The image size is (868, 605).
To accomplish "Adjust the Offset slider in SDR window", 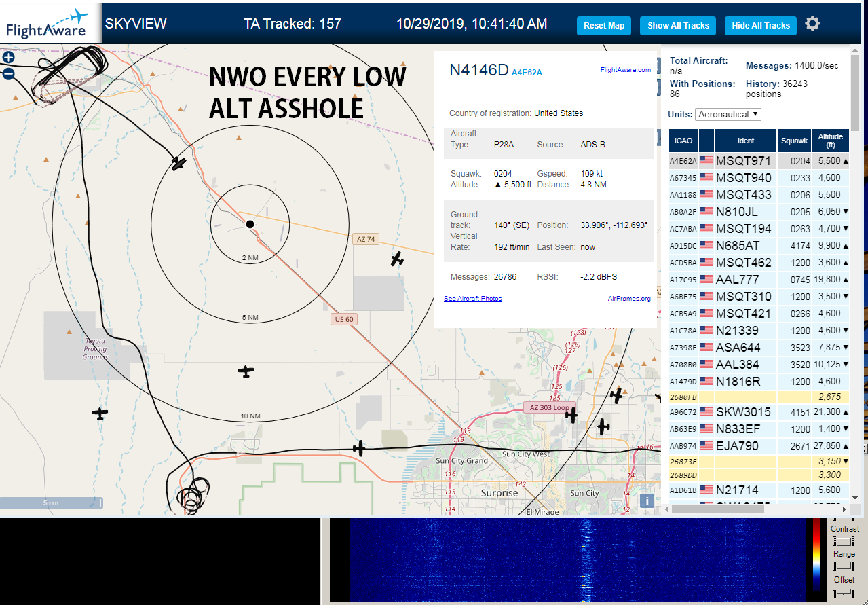I will (844, 593).
